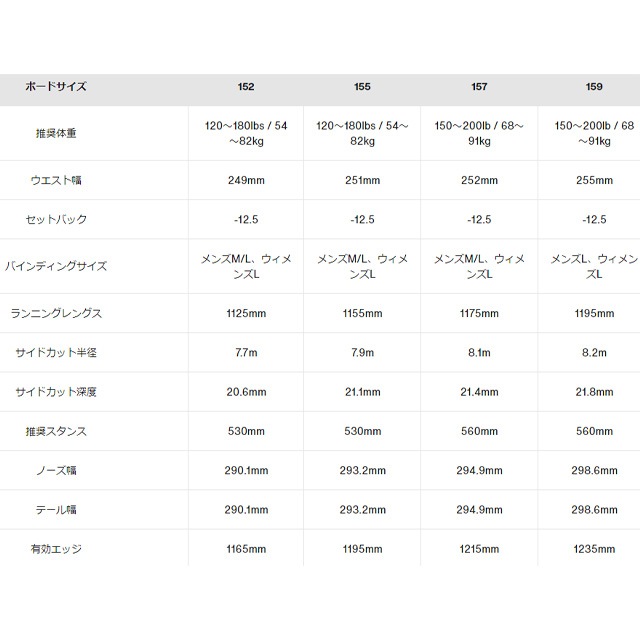Click the ランニングレングス row label
The width and height of the screenshot is (640, 640).
click(56, 314)
